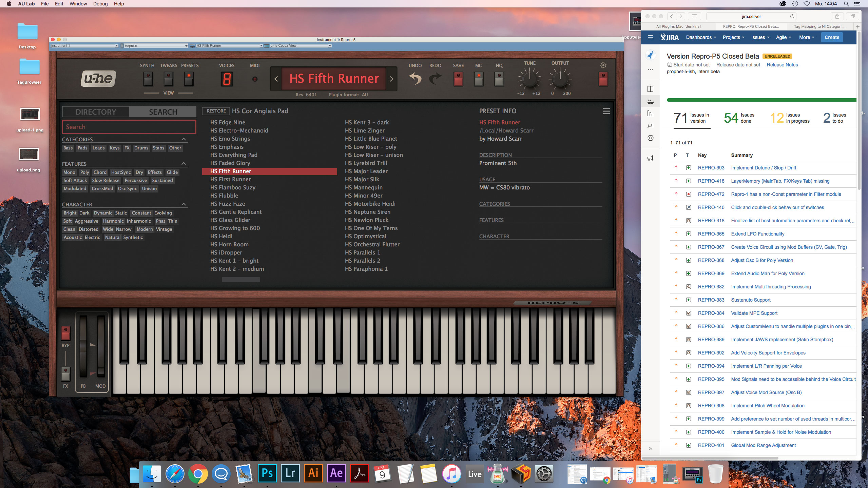Click the MOD wheel slider
This screenshot has height=488, width=868.
(x=101, y=346)
